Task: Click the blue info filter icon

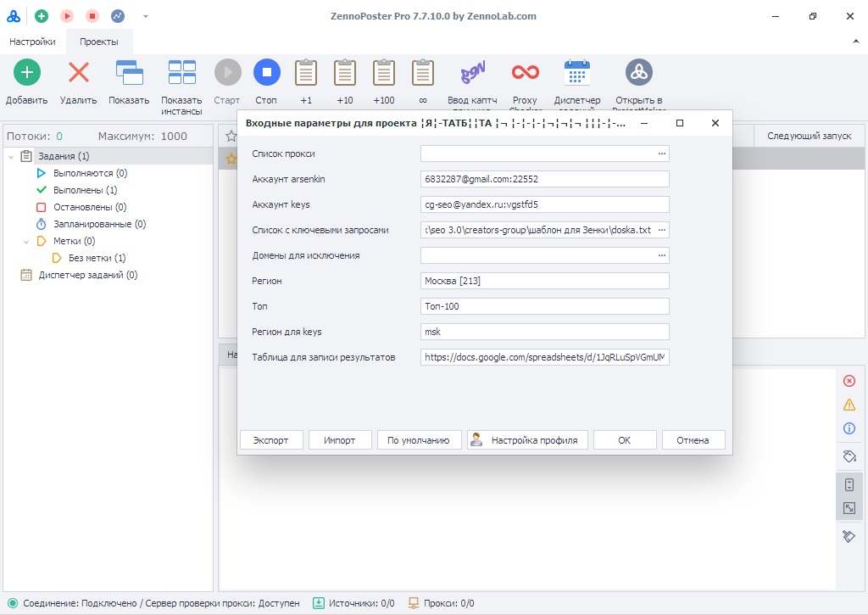Action: [x=849, y=429]
